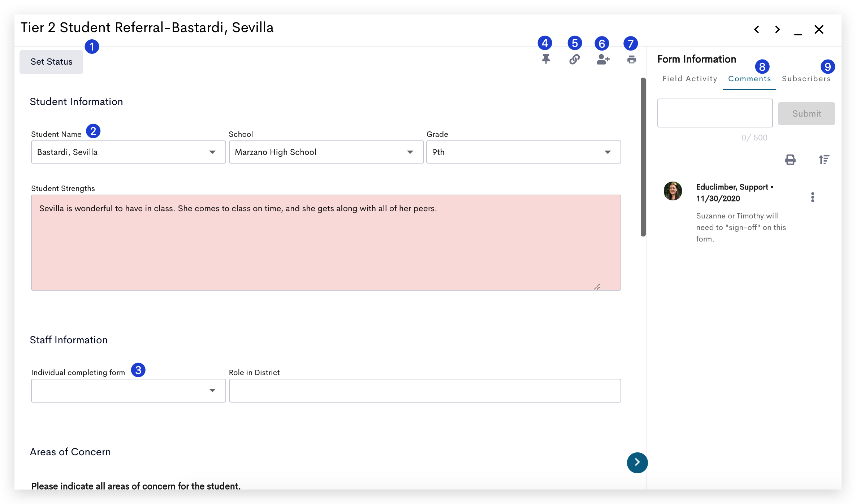The height and width of the screenshot is (504, 856).
Task: Minimize the referral form window
Action: pyautogui.click(x=798, y=34)
